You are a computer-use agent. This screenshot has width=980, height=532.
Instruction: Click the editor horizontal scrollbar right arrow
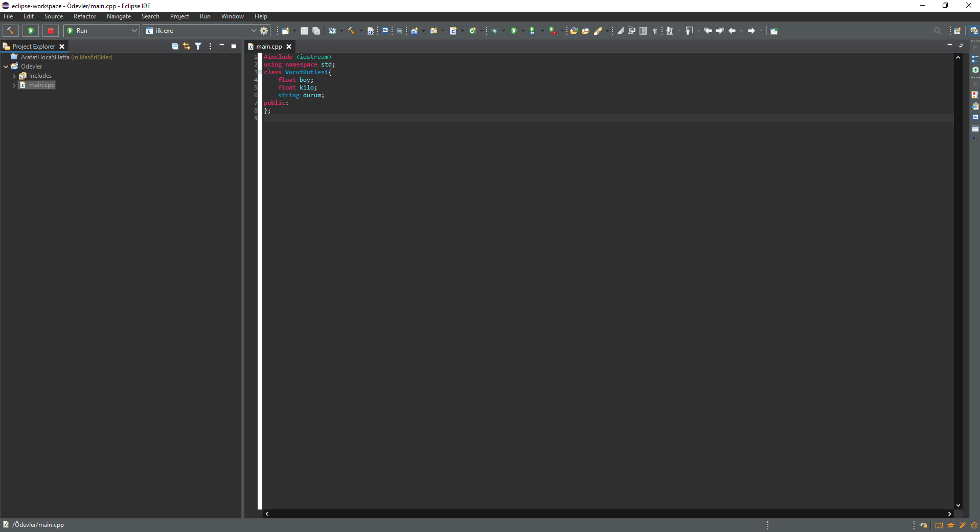(x=949, y=514)
